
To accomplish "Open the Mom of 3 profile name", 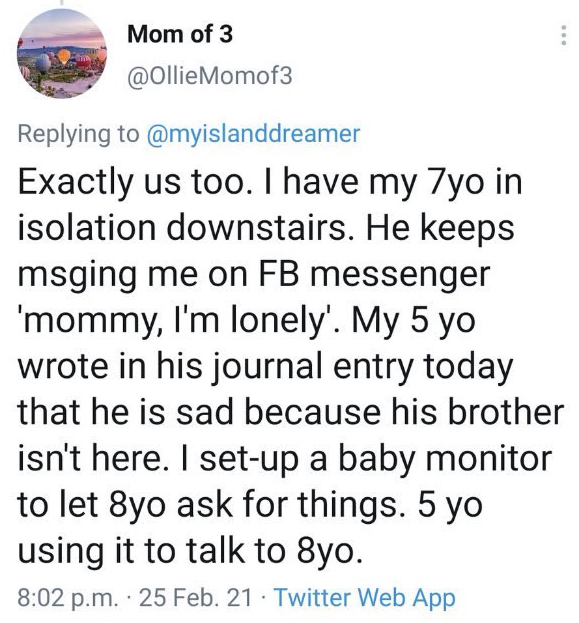I will (x=180, y=34).
